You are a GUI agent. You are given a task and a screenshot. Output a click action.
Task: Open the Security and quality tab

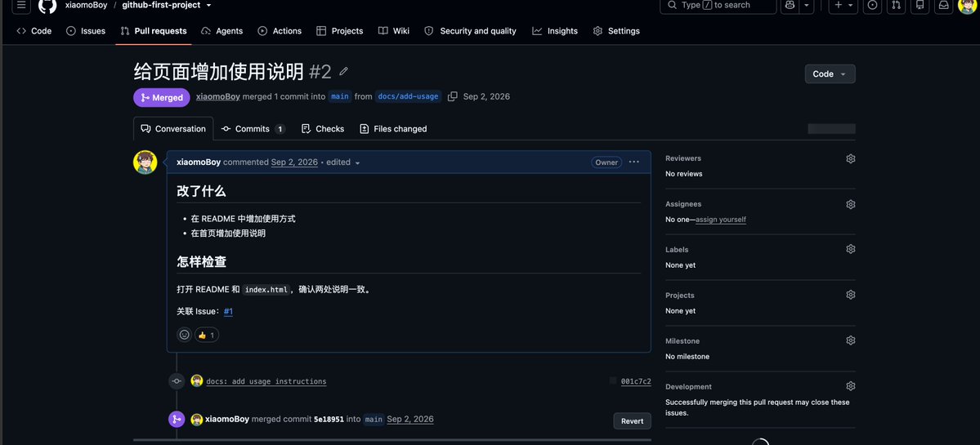[470, 30]
